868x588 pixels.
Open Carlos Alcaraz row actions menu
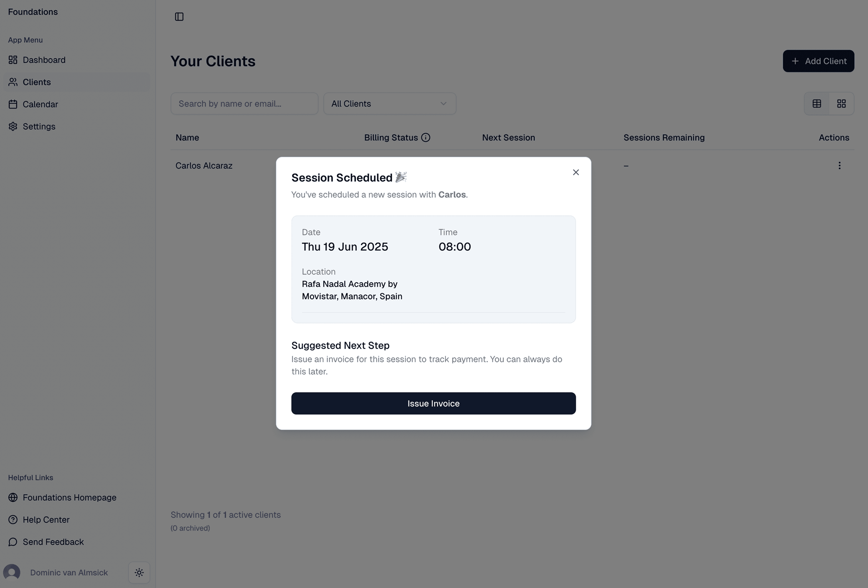pos(839,165)
